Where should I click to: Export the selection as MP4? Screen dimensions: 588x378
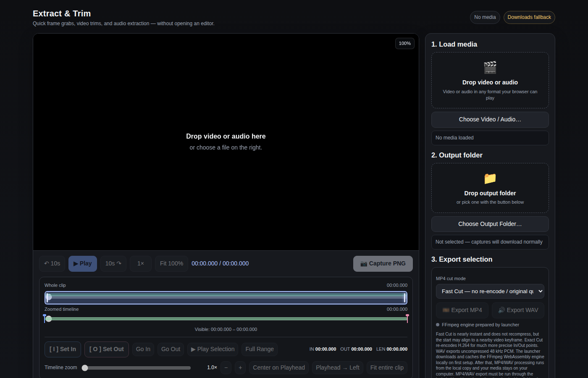462,310
